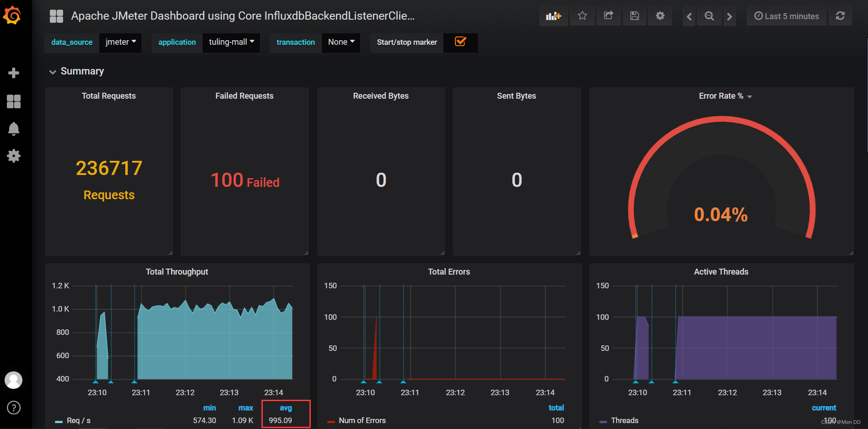Click the Failed Requests panel title
868x429 pixels.
point(245,96)
